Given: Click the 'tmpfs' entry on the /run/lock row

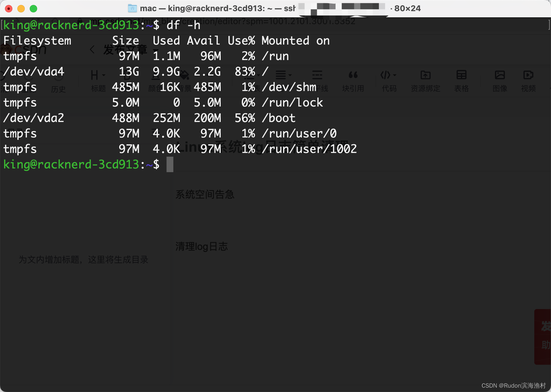Looking at the screenshot, I should 20,102.
